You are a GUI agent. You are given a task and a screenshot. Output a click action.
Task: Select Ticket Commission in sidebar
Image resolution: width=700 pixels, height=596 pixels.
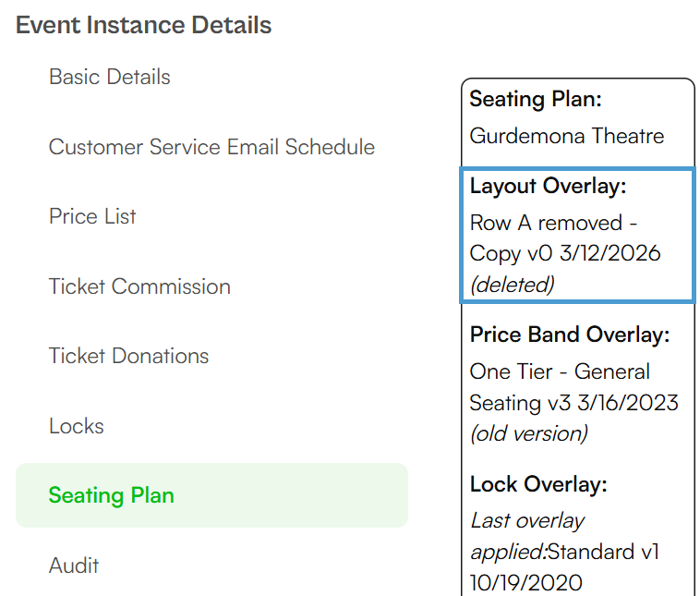coord(139,286)
